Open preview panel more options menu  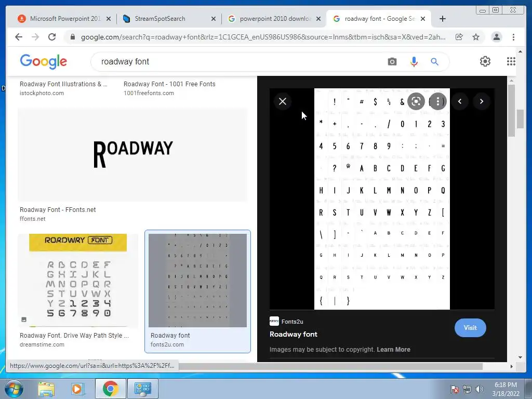(x=437, y=101)
